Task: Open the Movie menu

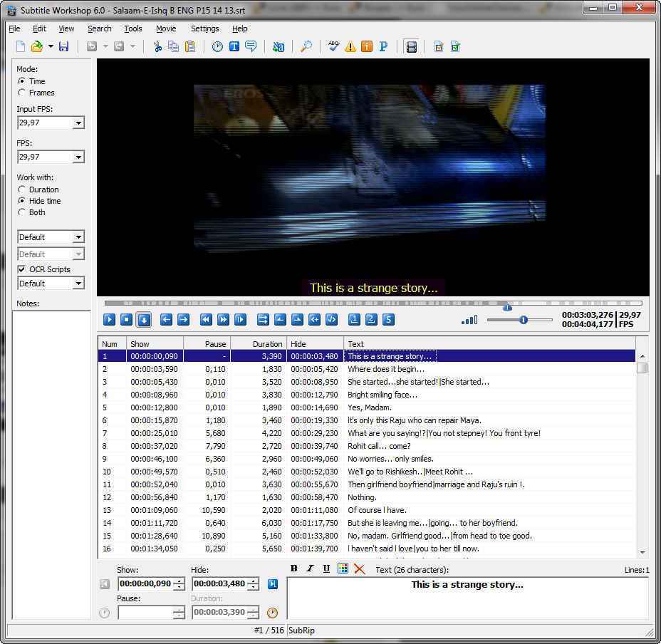Action: click(x=166, y=28)
